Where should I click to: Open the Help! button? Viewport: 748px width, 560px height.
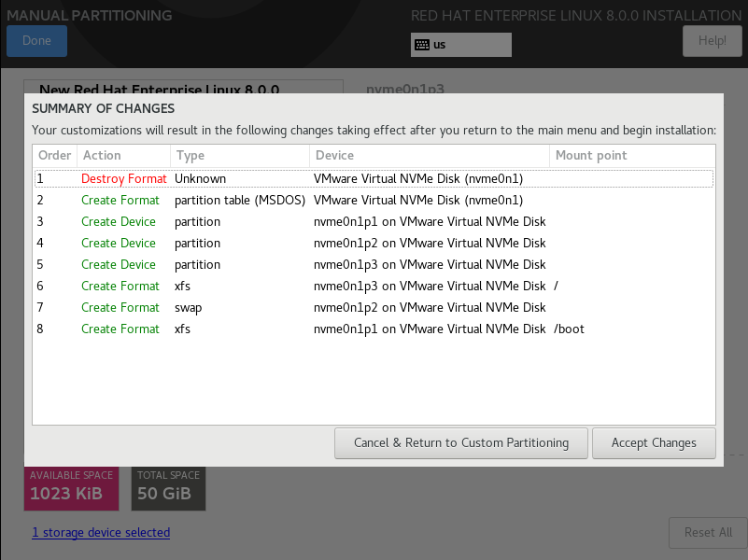tap(713, 41)
